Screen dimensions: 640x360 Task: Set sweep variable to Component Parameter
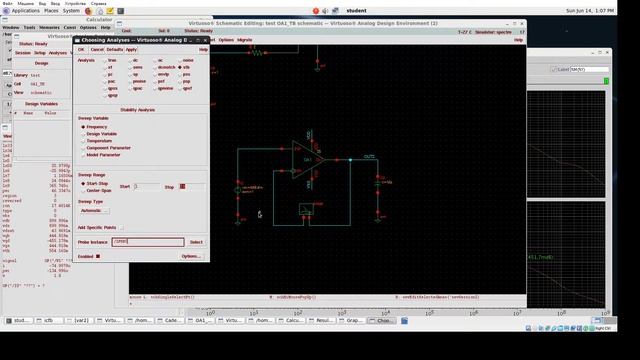point(83,148)
